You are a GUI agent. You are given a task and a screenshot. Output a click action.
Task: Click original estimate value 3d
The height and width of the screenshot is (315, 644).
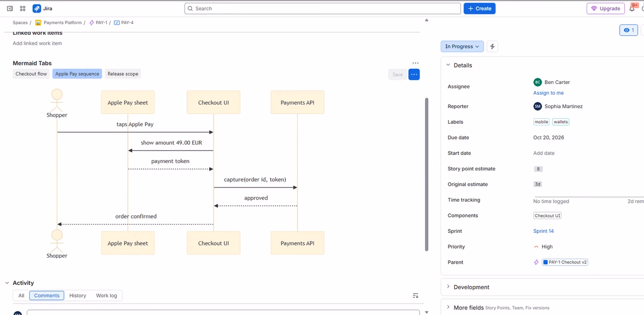[x=538, y=185]
